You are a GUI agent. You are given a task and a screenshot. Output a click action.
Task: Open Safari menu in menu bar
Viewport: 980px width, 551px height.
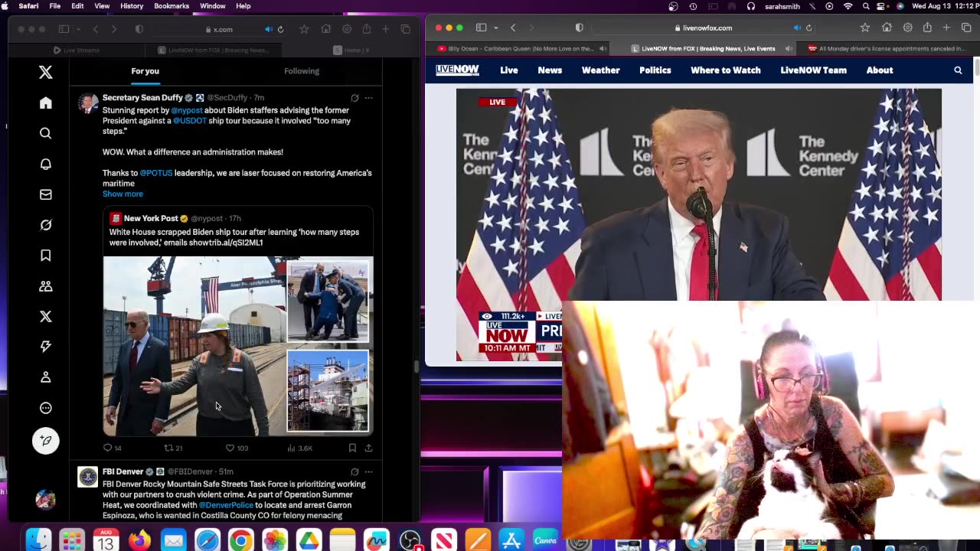(28, 6)
